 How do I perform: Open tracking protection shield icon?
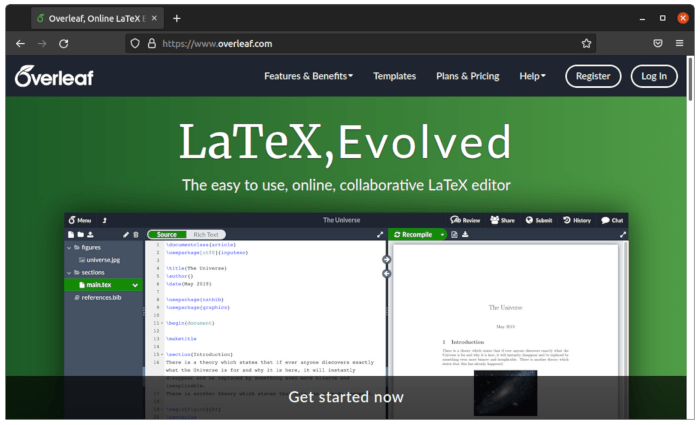(135, 43)
